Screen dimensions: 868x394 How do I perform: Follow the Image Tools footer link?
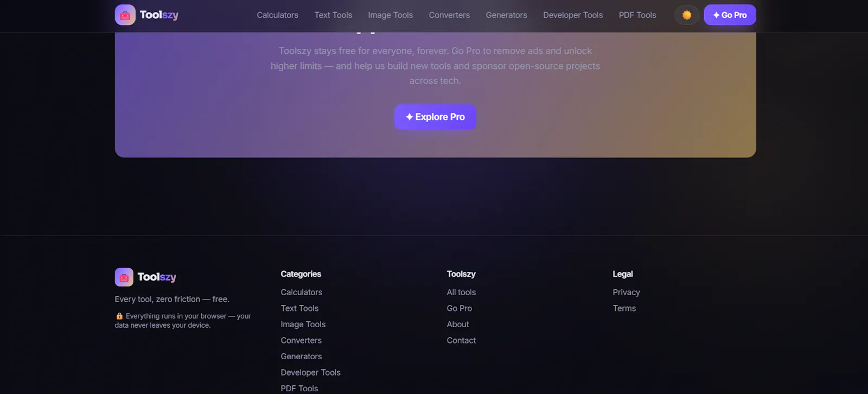303,325
